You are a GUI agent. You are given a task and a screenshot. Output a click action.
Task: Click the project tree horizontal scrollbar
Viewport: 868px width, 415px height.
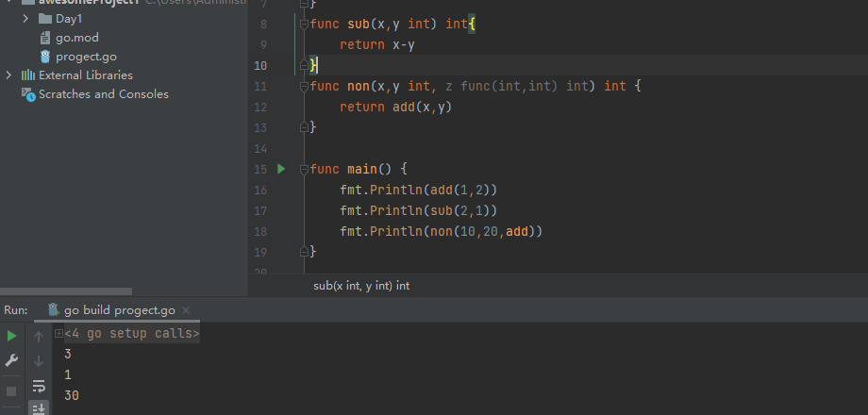[x=66, y=291]
